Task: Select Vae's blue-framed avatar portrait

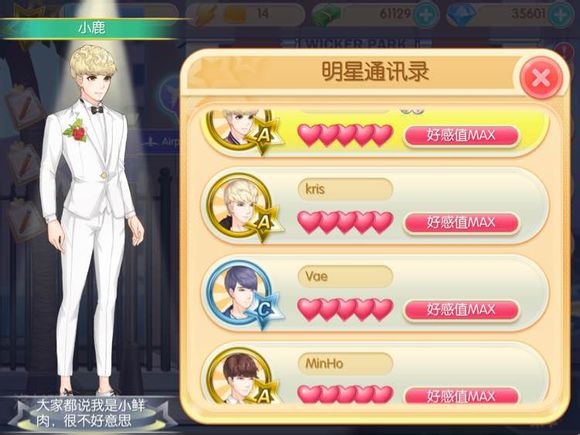Action: pos(239,293)
